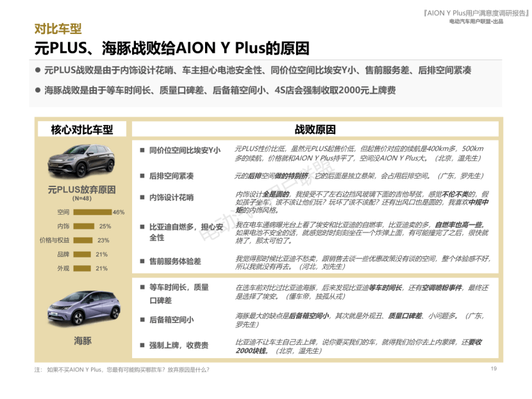This screenshot has width=532, height=399.
Task: Click the 内饰 25% bar
Action: coord(84,226)
